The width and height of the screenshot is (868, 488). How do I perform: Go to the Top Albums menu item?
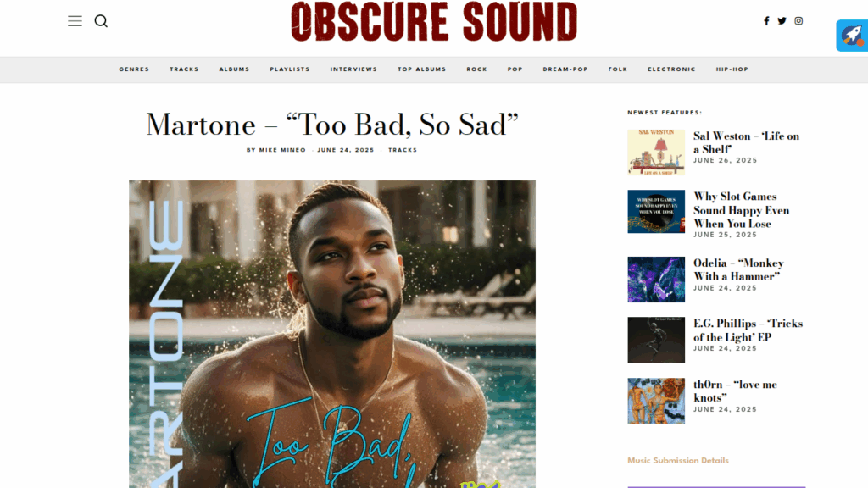(422, 69)
